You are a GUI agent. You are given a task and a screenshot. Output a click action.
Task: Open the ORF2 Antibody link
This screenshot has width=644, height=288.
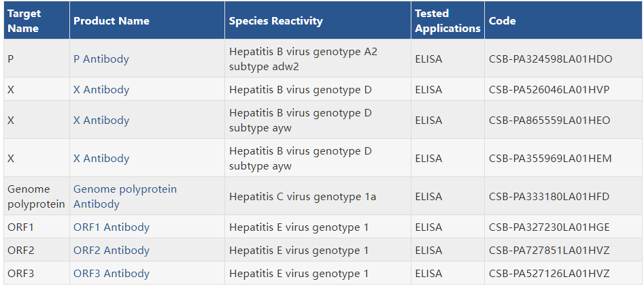pyautogui.click(x=112, y=250)
